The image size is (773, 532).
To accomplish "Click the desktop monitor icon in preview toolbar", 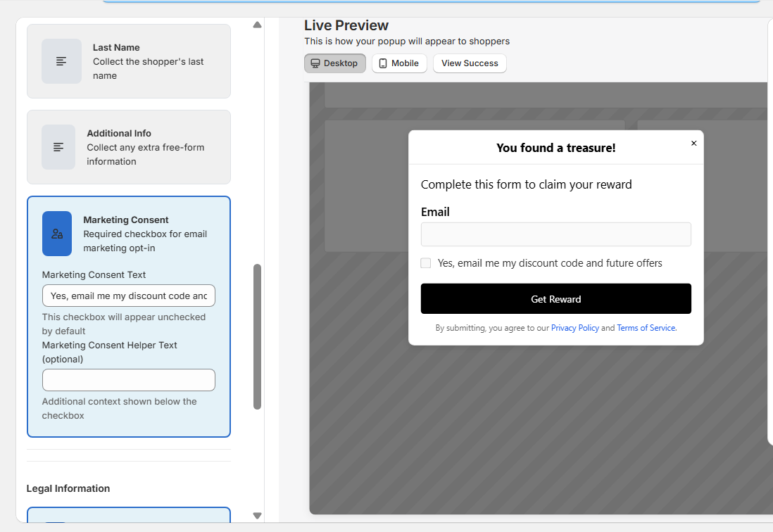I will coord(316,63).
